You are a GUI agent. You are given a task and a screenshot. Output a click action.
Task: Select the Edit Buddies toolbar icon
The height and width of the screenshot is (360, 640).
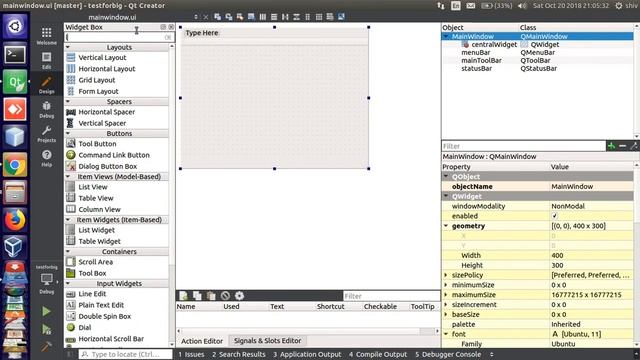pyautogui.click(x=240, y=17)
